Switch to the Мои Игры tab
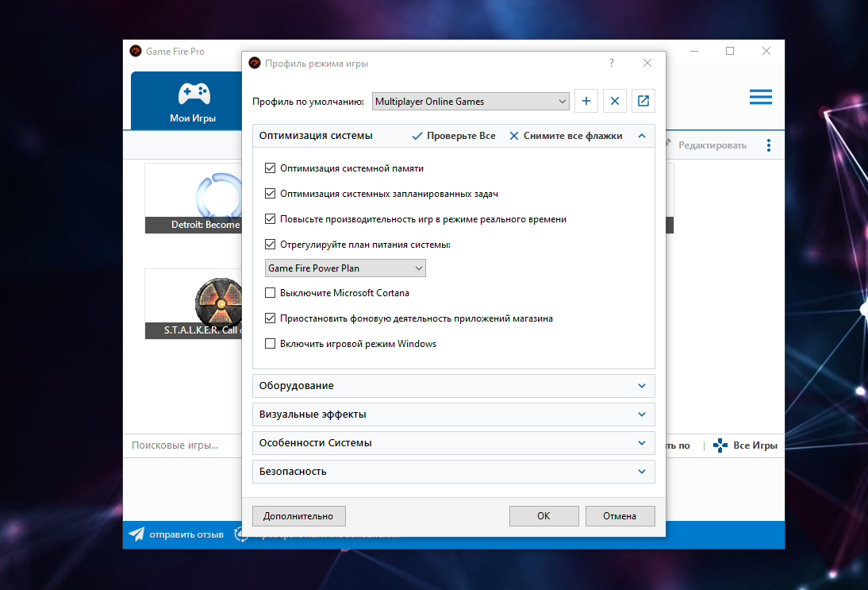 186,101
